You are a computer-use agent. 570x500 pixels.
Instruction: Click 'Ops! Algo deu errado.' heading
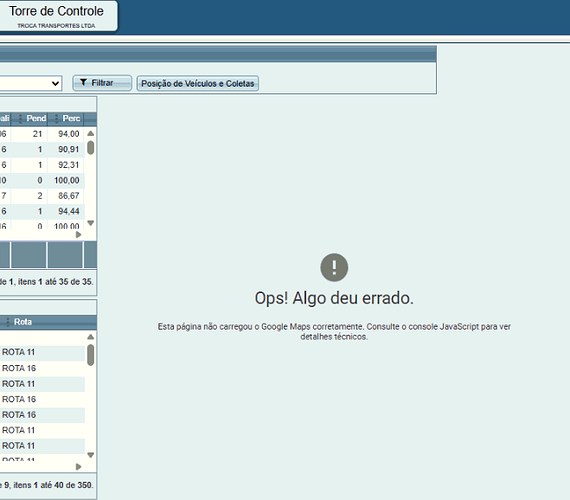(334, 298)
